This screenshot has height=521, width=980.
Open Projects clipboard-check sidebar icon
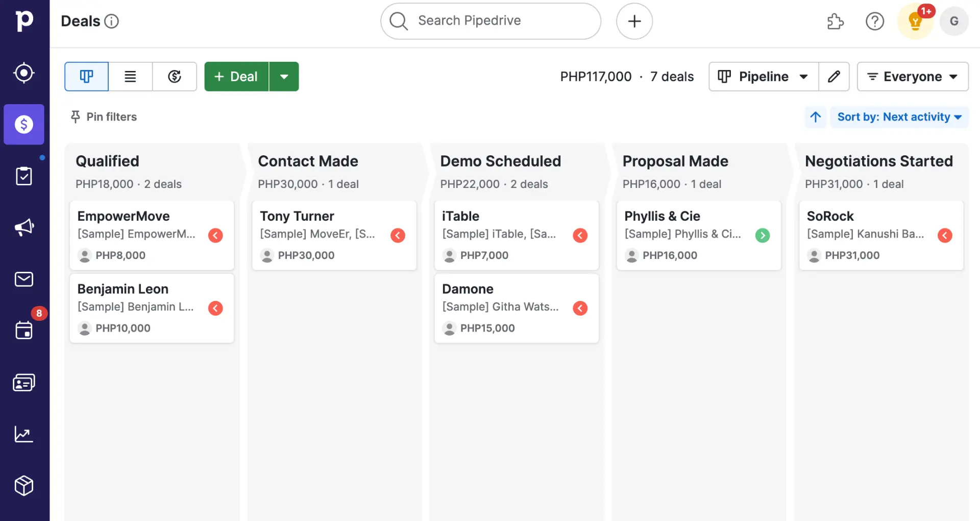tap(24, 176)
